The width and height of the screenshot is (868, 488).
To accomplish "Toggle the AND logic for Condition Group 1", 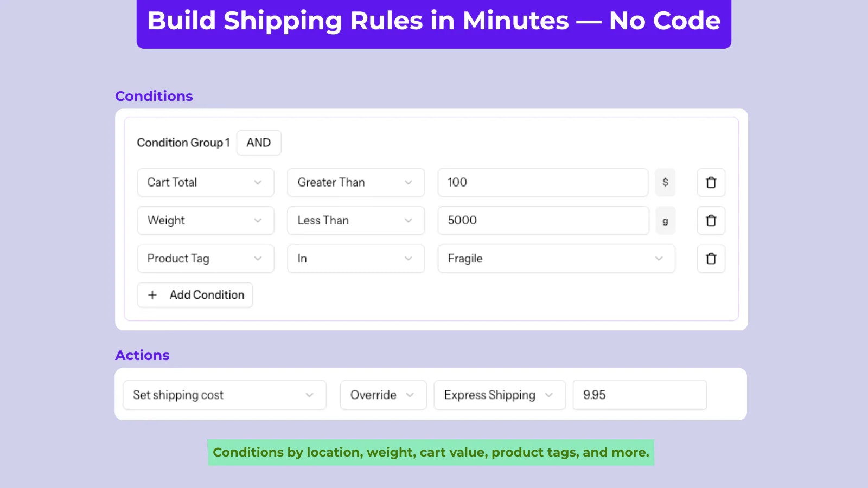I will 259,143.
